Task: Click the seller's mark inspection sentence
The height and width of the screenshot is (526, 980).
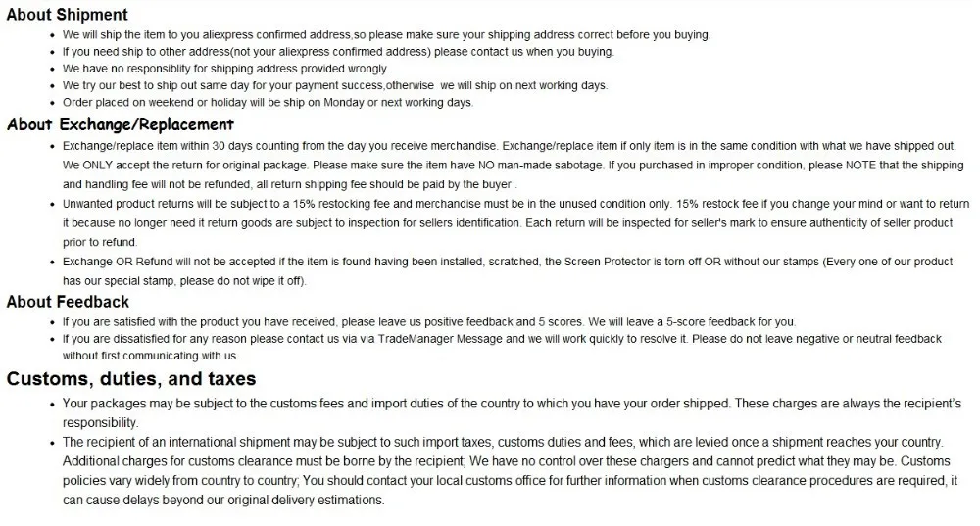Action: point(739,223)
